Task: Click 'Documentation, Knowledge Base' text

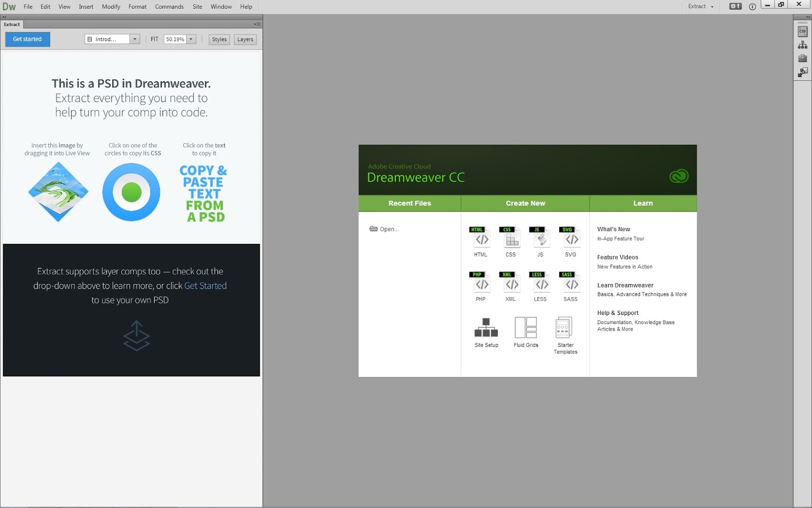Action: click(636, 322)
